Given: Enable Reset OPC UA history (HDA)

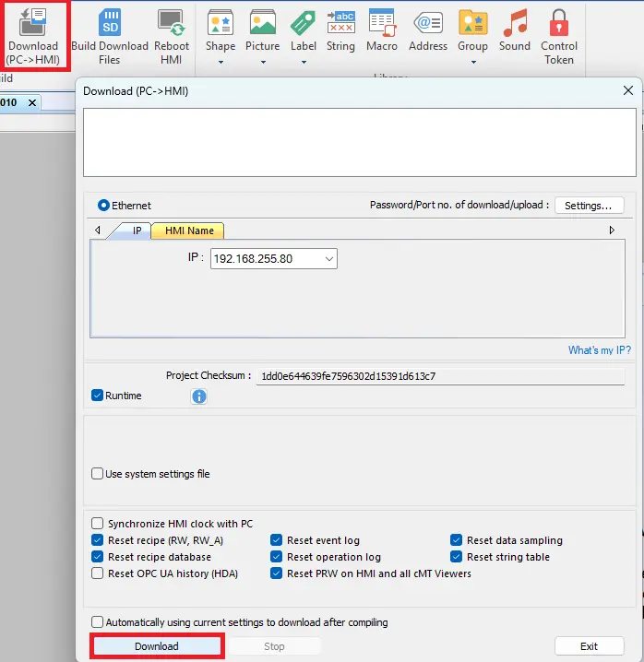Looking at the screenshot, I should pyautogui.click(x=97, y=573).
